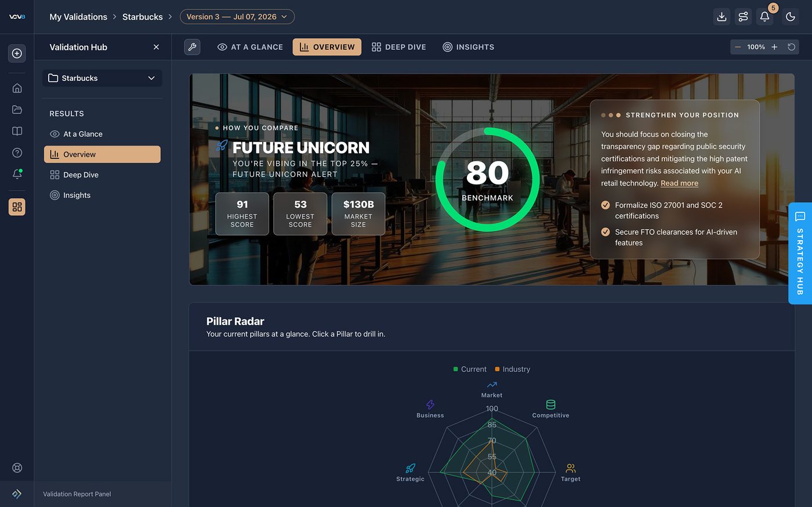Viewport: 812px width, 507px height.
Task: Click the bottom-left diamond arrow icon
Action: click(17, 494)
